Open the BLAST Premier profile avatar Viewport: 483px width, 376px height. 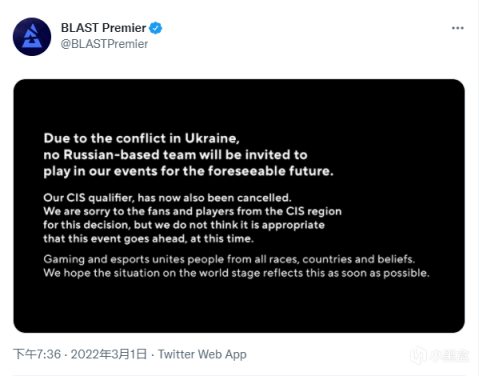[32, 37]
